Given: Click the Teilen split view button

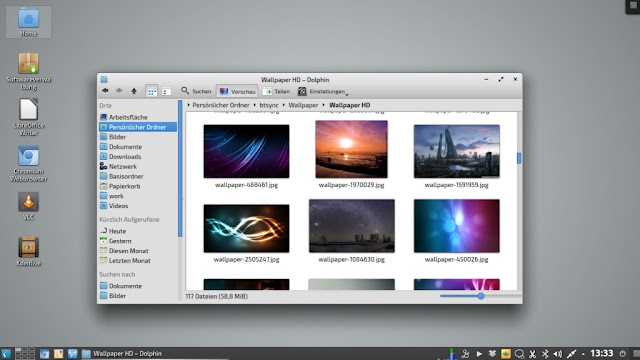Looking at the screenshot, I should 276,91.
